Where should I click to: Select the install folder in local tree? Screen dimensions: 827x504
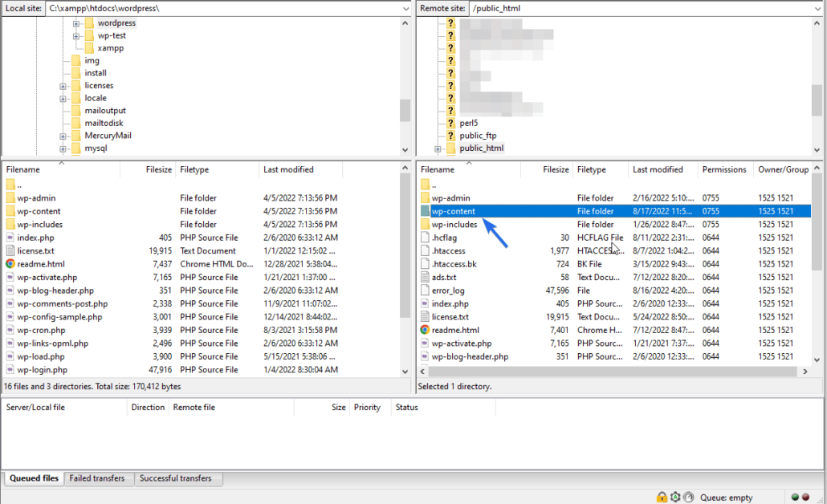(96, 73)
